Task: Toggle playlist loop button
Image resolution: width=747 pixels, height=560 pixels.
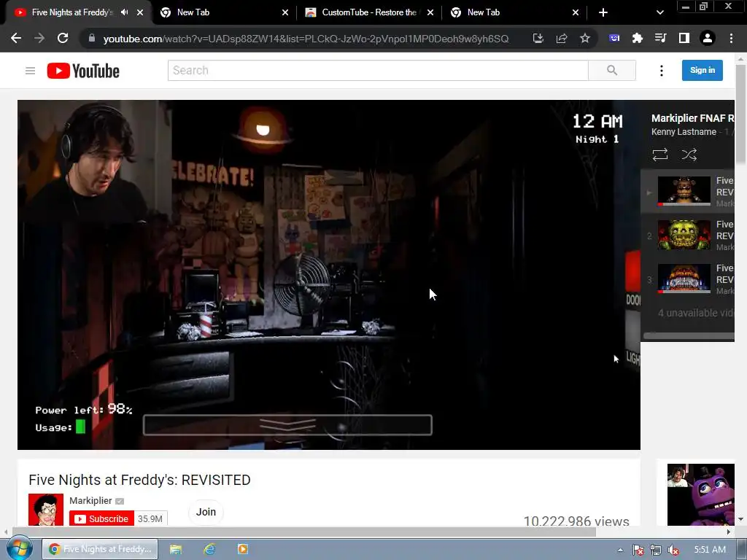Action: pos(659,155)
